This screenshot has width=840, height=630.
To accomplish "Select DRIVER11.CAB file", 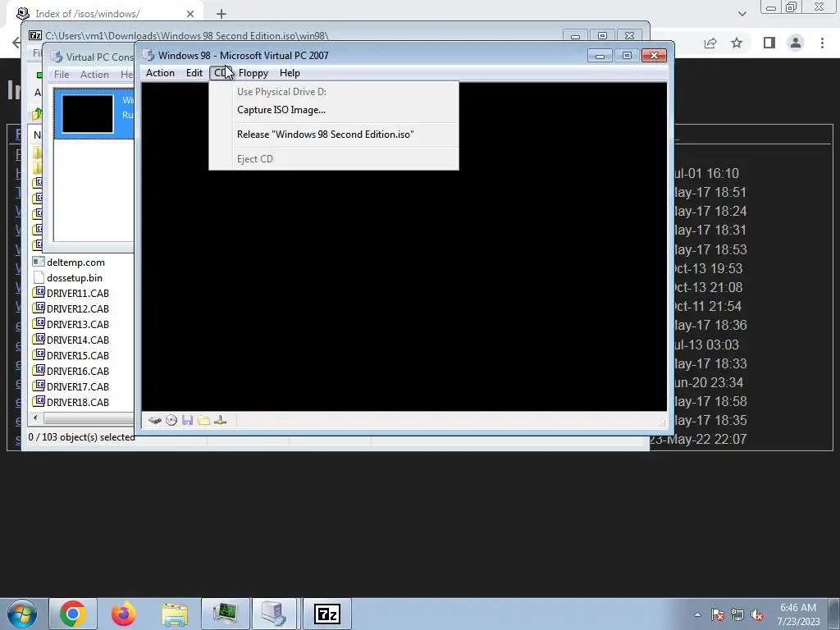I will click(x=78, y=294).
